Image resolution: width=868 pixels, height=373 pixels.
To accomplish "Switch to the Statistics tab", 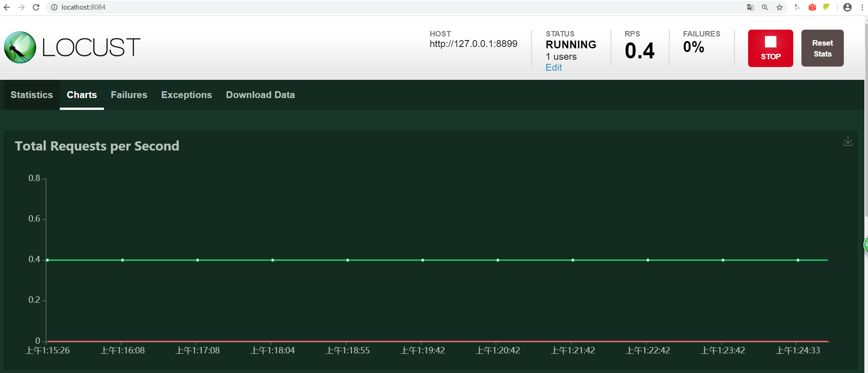I will [31, 95].
